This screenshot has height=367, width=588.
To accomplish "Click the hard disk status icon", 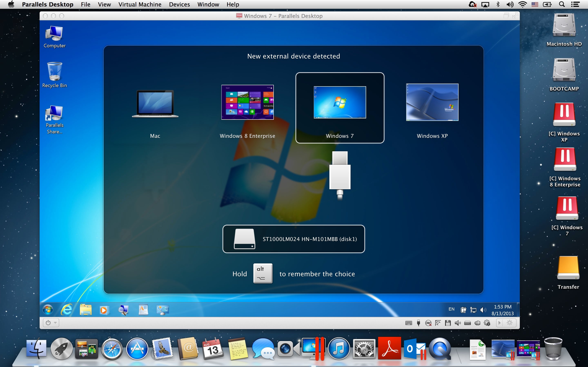I will [x=468, y=323].
